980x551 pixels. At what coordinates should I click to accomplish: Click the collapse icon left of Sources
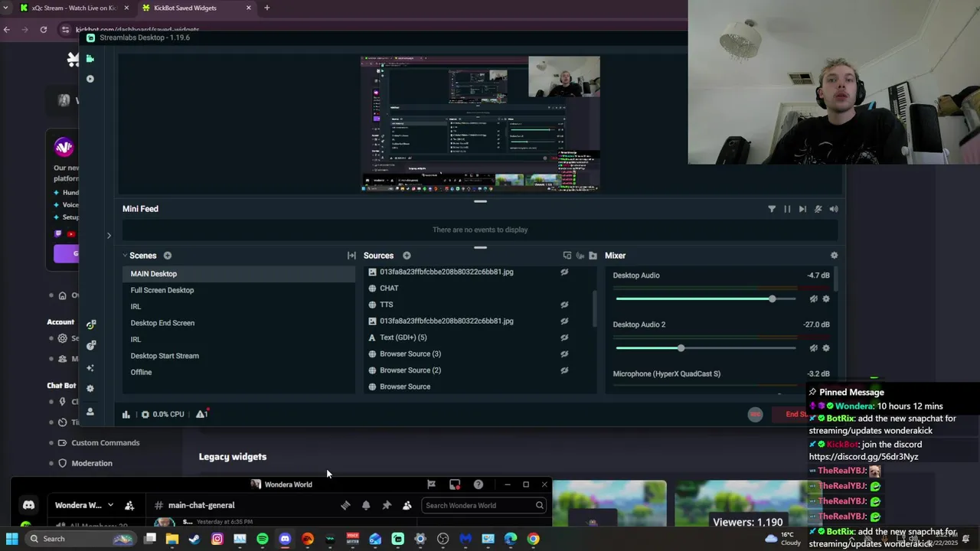coord(351,256)
